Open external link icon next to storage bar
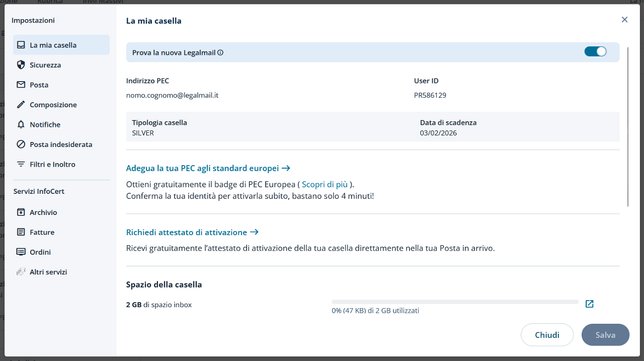The image size is (644, 361). coord(590,304)
